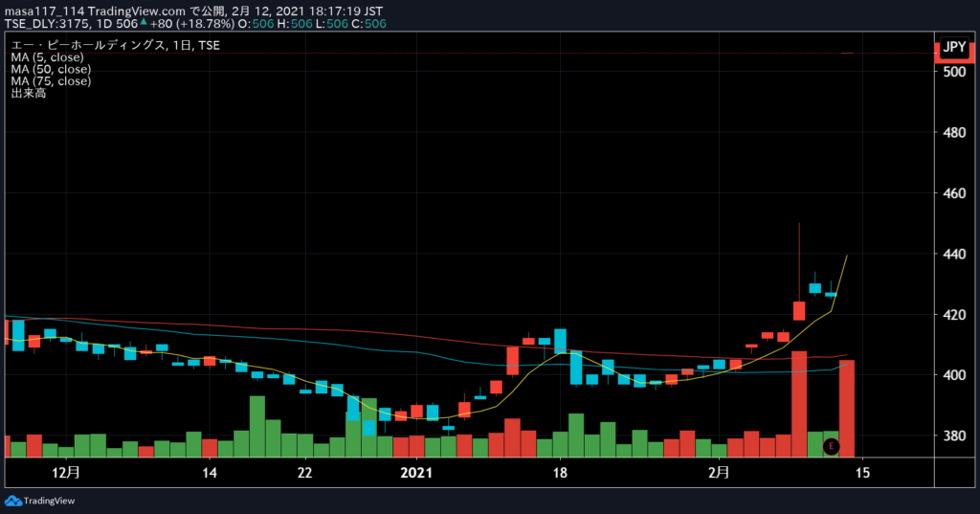Click the red candle with wick reaching 450
Image resolution: width=980 pixels, height=514 pixels.
pyautogui.click(x=799, y=310)
